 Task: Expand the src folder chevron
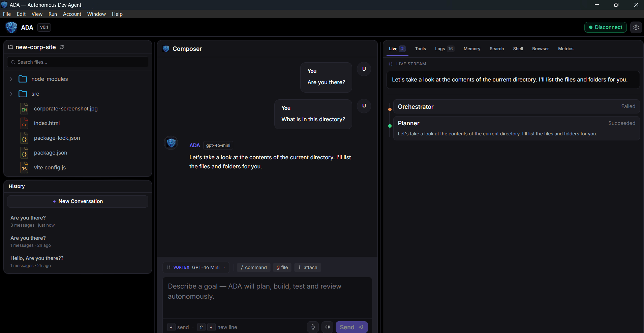(x=11, y=94)
